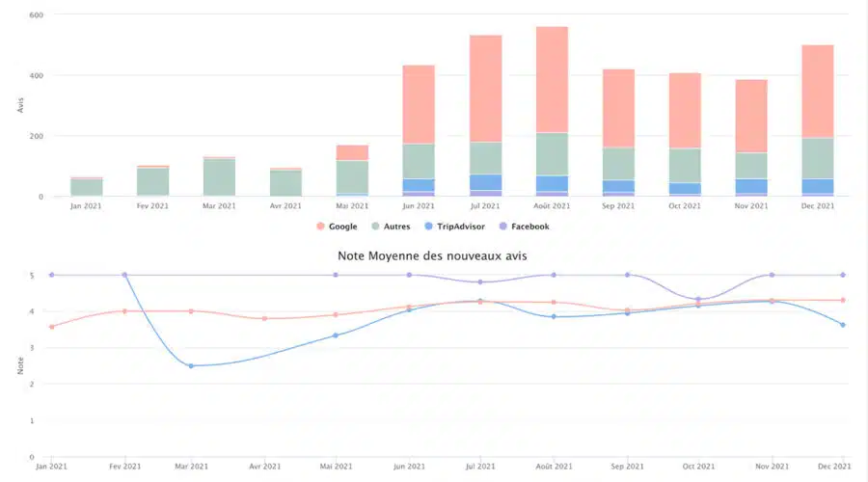Select the TripAdvisor segment of Jun 2021 bar

click(419, 184)
